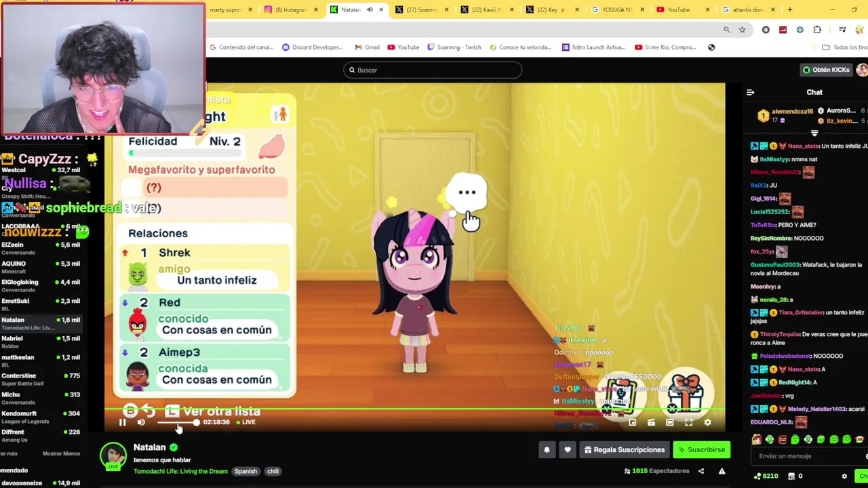Open chat settings gear icon
Screen dimensions: 868x488
[844, 476]
